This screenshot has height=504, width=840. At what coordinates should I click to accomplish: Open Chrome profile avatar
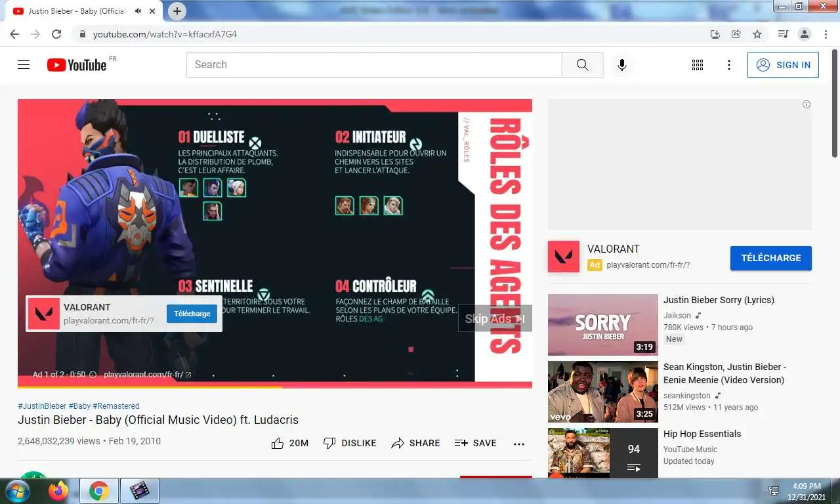[804, 34]
